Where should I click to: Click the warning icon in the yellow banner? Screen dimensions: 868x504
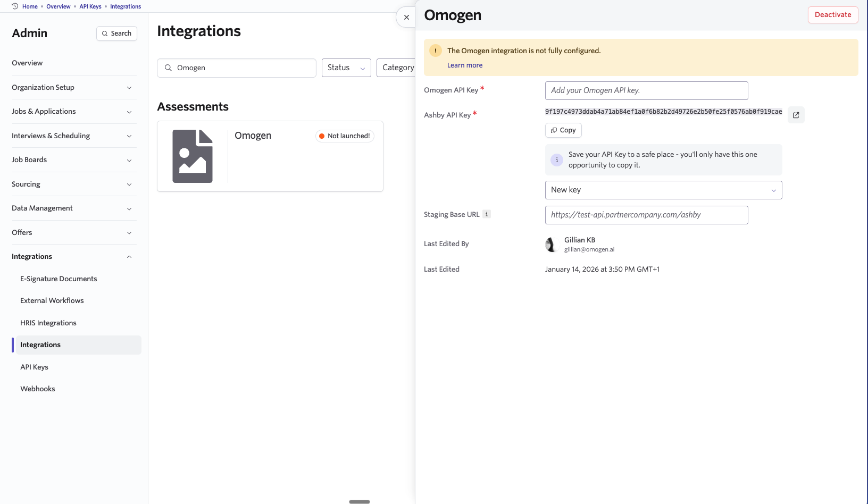click(x=435, y=51)
